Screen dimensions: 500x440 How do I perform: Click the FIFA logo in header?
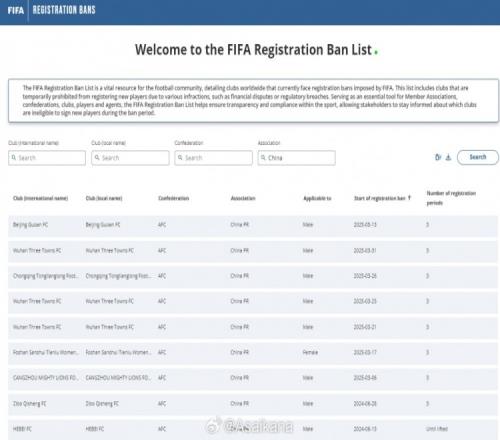(x=16, y=10)
